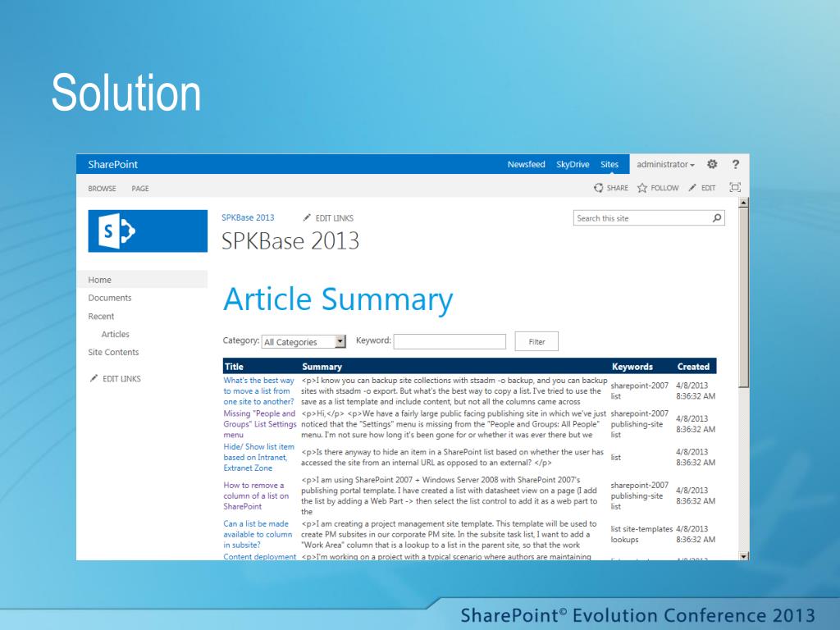
Task: Click the Filter button
Action: pos(536,342)
